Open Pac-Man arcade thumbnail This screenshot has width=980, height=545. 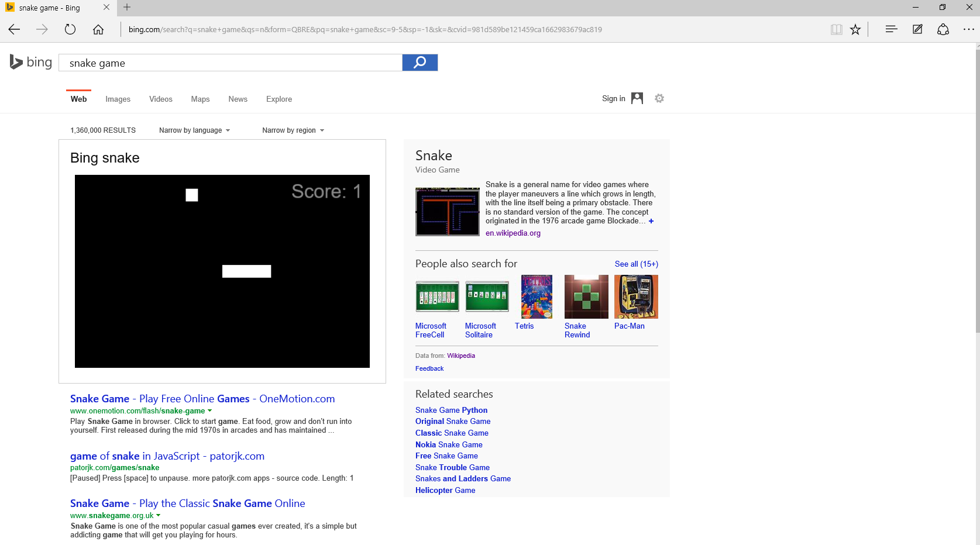click(636, 296)
